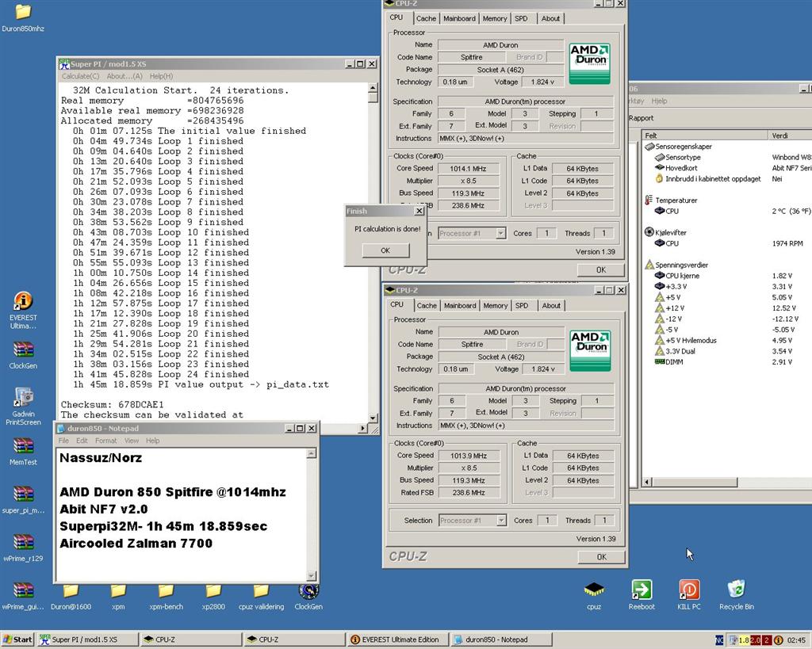Image resolution: width=812 pixels, height=649 pixels.
Task: Click Super PI vertical scrollbar up arrow
Action: point(373,87)
